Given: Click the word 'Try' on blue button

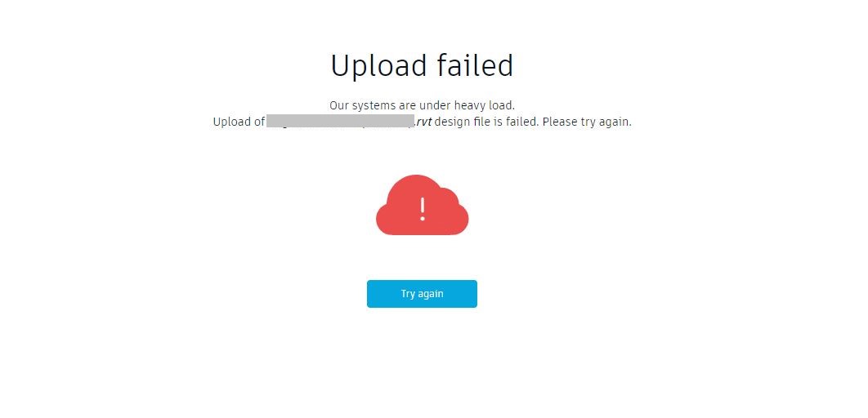Looking at the screenshot, I should click(408, 294).
